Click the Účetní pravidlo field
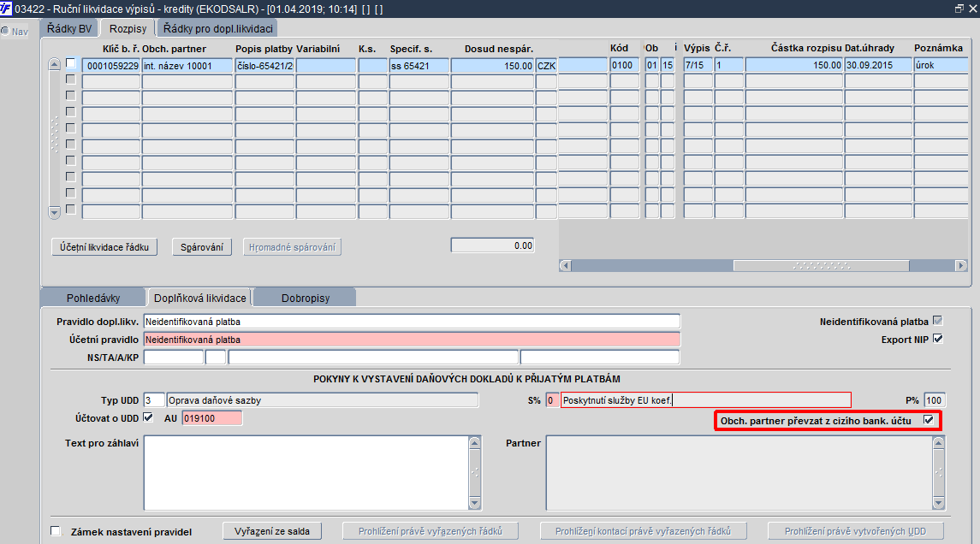Screen dimensions: 980x544 (412, 340)
